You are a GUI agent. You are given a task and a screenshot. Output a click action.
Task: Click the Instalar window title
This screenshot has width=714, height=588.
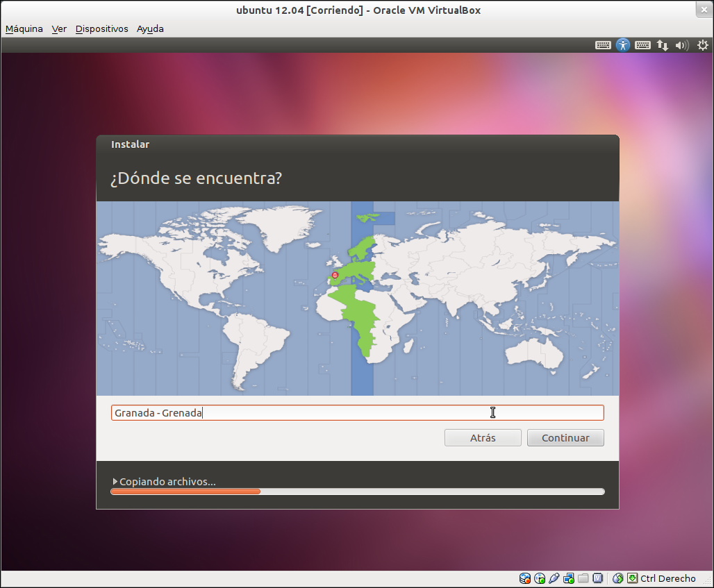point(131,144)
